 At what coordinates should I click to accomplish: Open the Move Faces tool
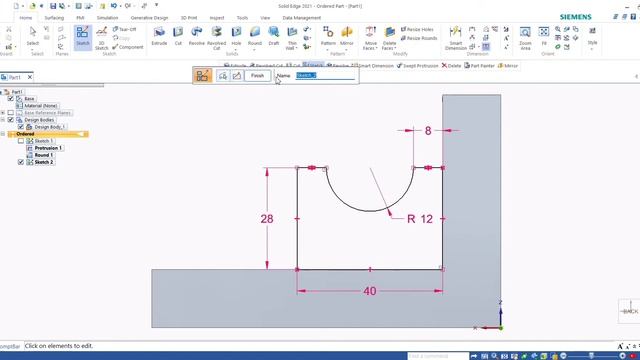click(371, 38)
